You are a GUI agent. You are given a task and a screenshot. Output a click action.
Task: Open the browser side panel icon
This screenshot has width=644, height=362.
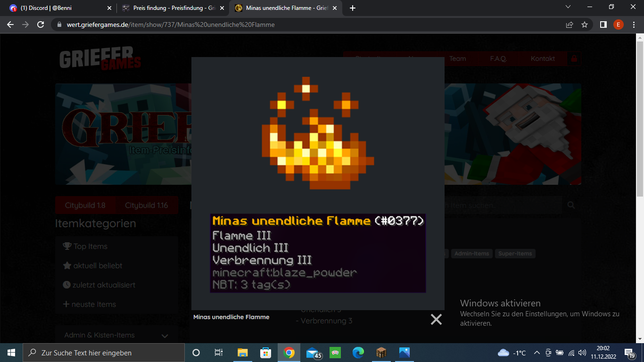pos(603,25)
